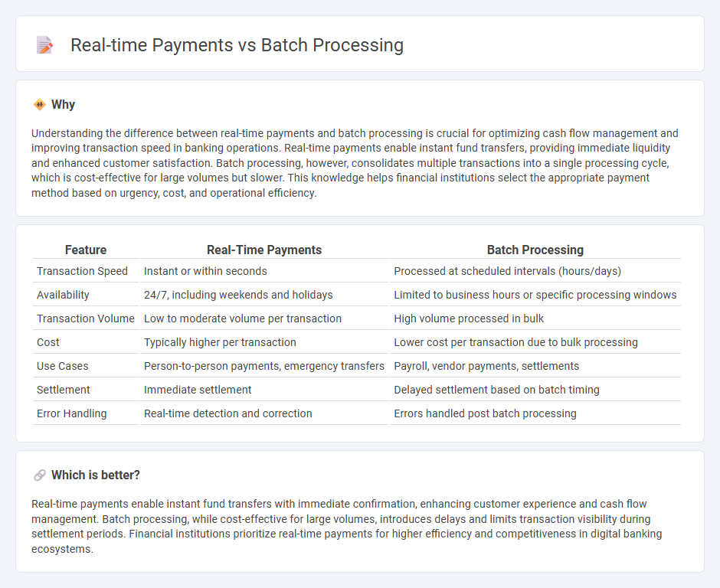This screenshot has height=588, width=720.
Task: Click the cell Typically higher per transaction
Action: coord(264,342)
